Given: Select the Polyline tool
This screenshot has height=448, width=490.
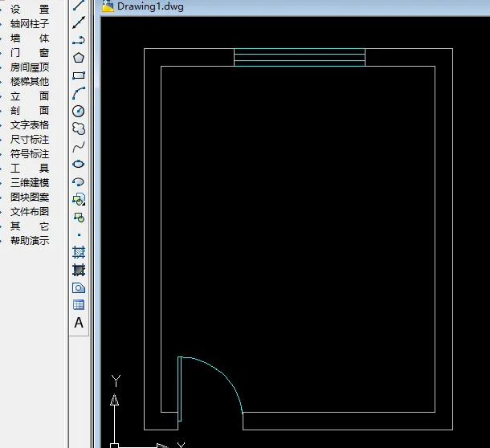Looking at the screenshot, I should 79,40.
